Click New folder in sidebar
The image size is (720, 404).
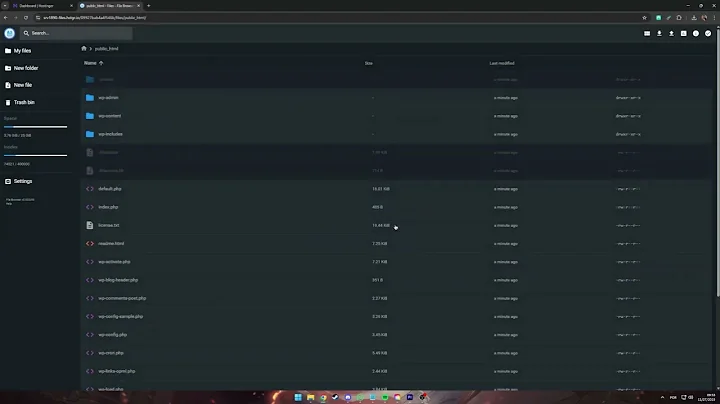point(22,68)
